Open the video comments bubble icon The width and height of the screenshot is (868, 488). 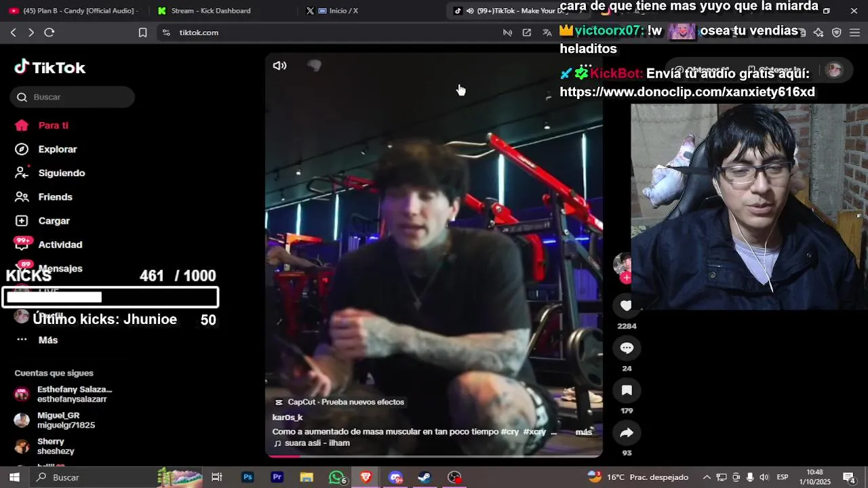[x=627, y=348]
